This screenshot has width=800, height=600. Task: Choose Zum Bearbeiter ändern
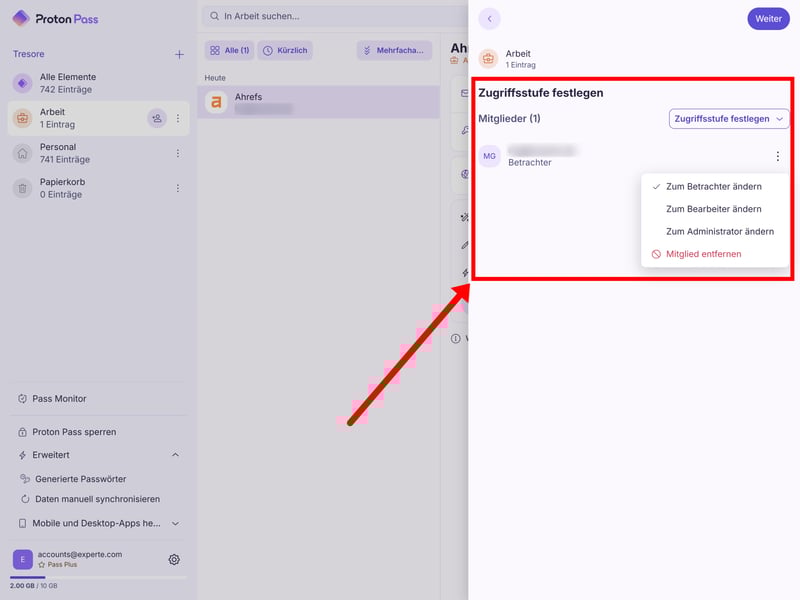point(713,209)
